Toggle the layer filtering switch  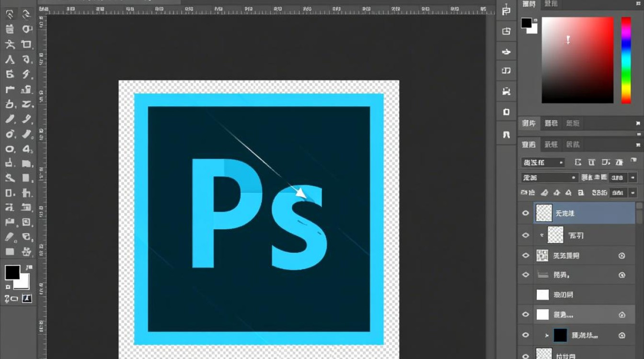(x=633, y=161)
